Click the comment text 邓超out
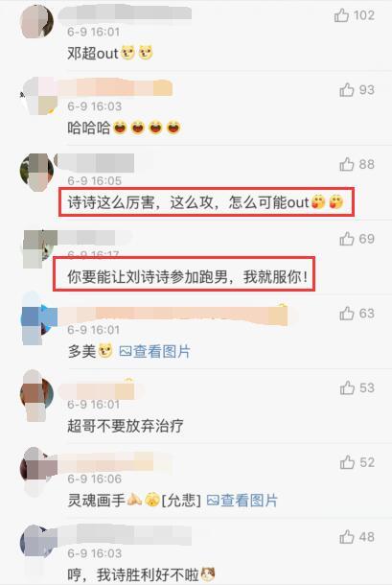Image resolution: width=392 pixels, height=585 pixels. tap(110, 53)
